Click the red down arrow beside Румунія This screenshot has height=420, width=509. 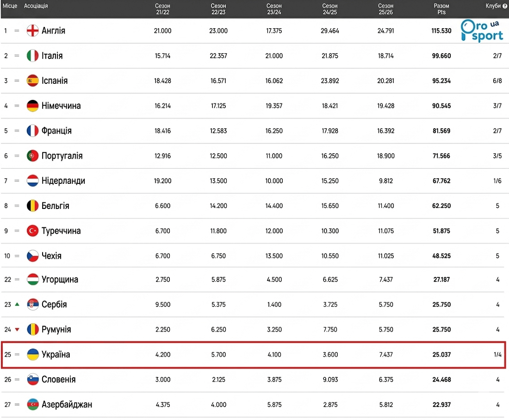17,330
